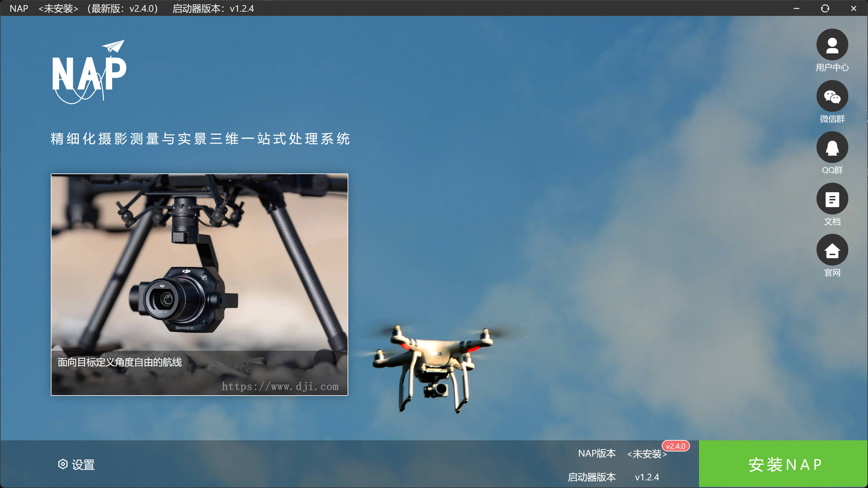Screen dimensions: 868x488
Task: Click the NAP paper-plane logo
Action: pos(89,72)
